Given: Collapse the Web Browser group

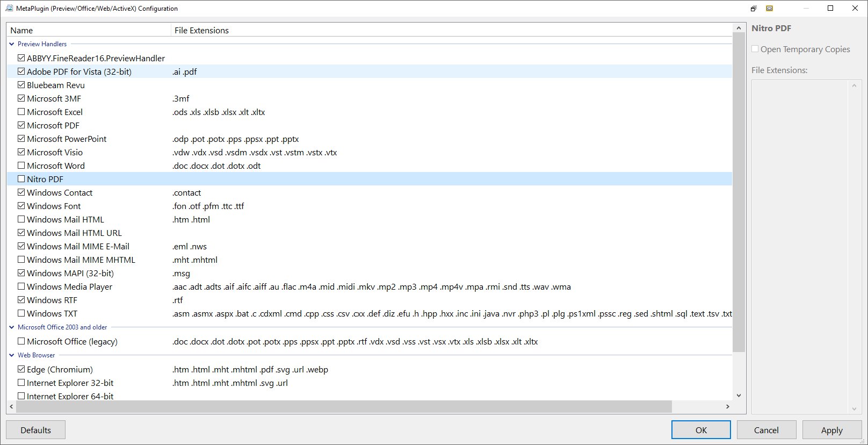Looking at the screenshot, I should pyautogui.click(x=12, y=355).
